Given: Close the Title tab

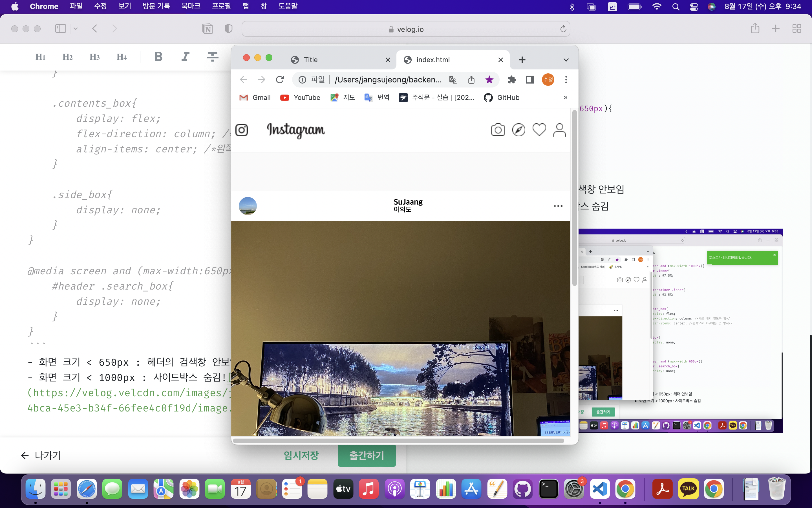Looking at the screenshot, I should point(388,60).
